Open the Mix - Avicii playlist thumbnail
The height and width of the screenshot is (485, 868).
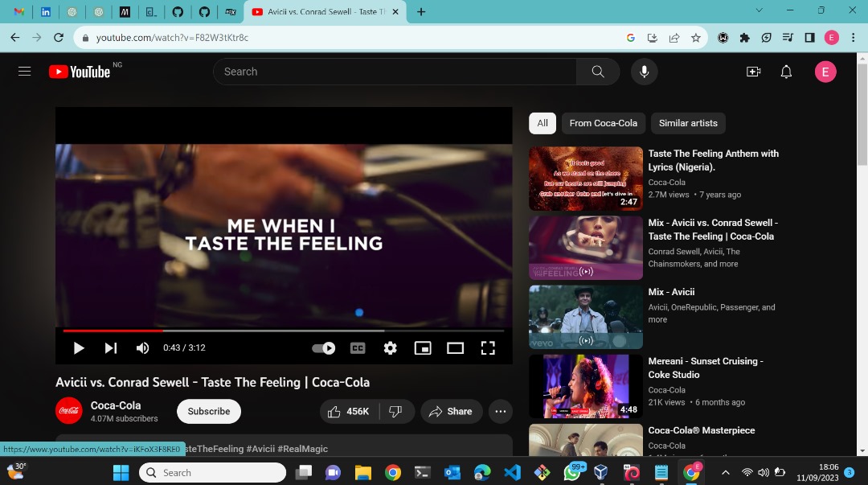click(586, 317)
